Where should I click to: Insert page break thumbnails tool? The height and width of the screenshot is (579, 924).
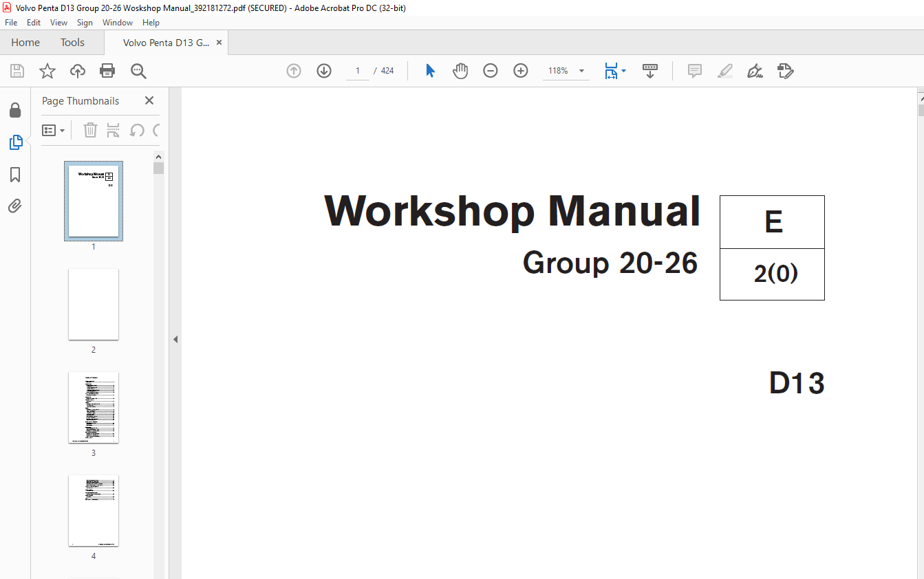pyautogui.click(x=114, y=130)
